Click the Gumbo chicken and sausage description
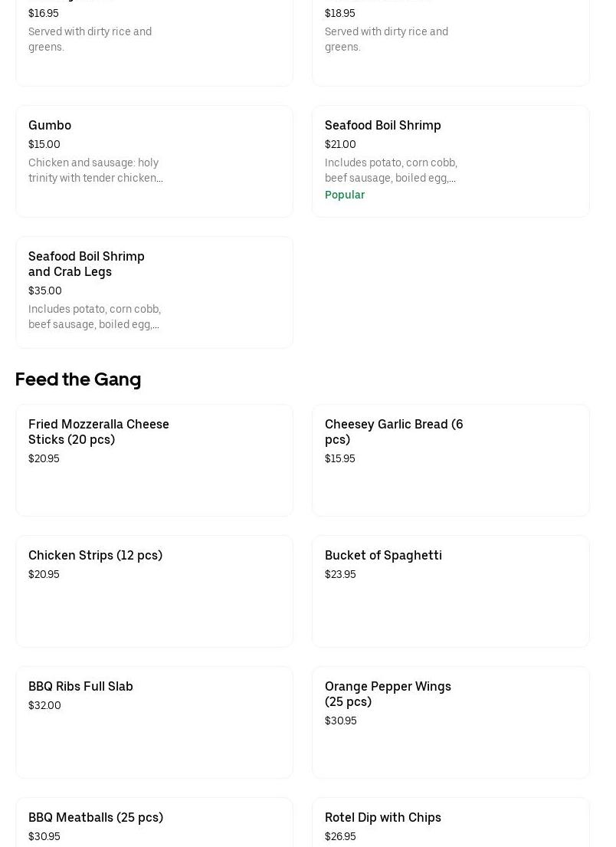The height and width of the screenshot is (847, 616). [95, 170]
